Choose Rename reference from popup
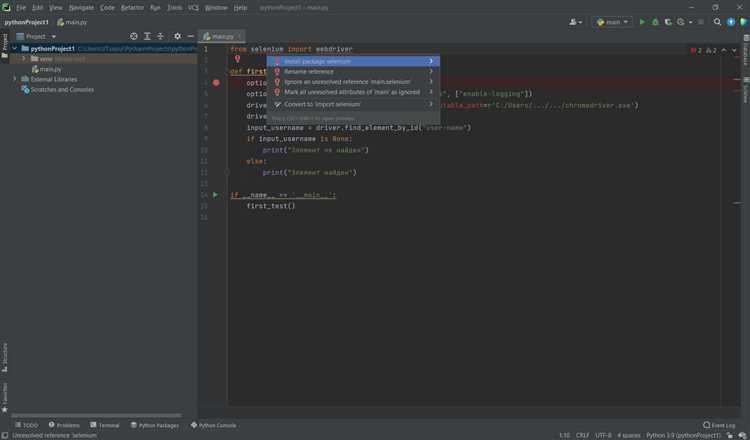Screen dimensions: 750x440 pyautogui.click(x=353, y=72)
